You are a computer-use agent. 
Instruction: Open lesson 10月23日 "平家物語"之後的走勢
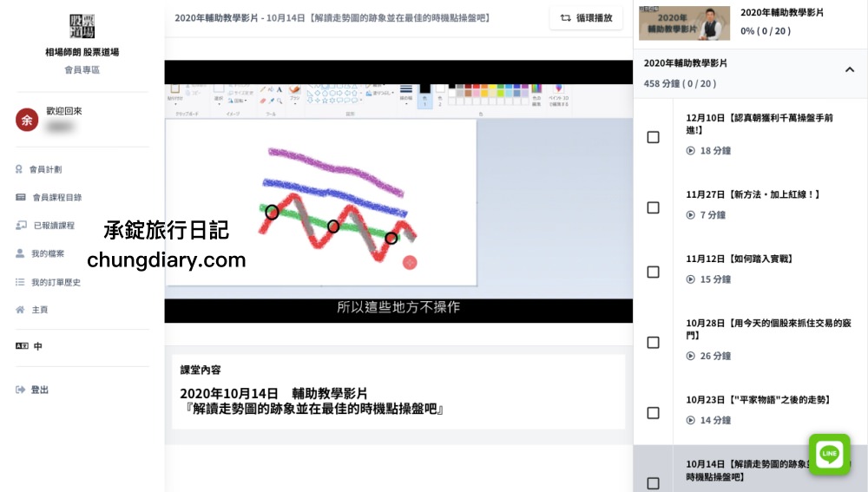758,399
